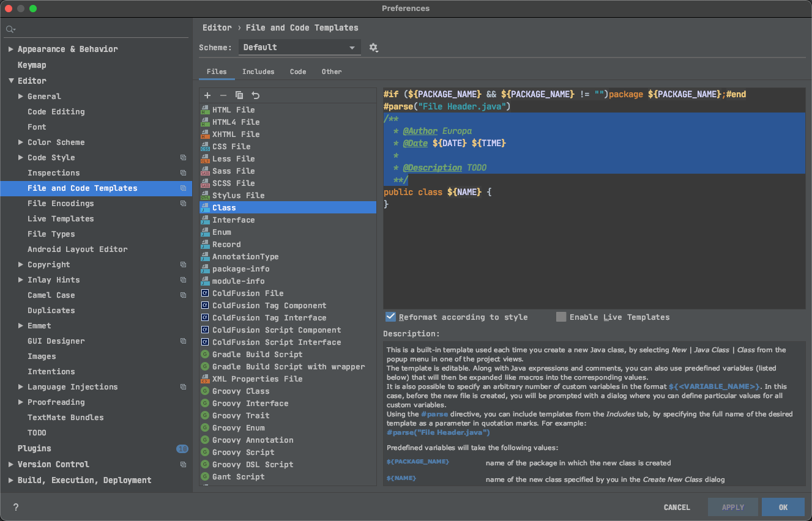Viewport: 812px width, 521px height.
Task: Expand the Version Control section
Action: click(x=10, y=464)
